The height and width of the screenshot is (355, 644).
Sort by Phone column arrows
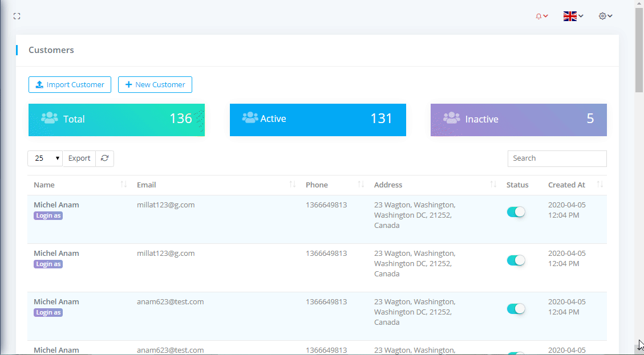point(361,185)
